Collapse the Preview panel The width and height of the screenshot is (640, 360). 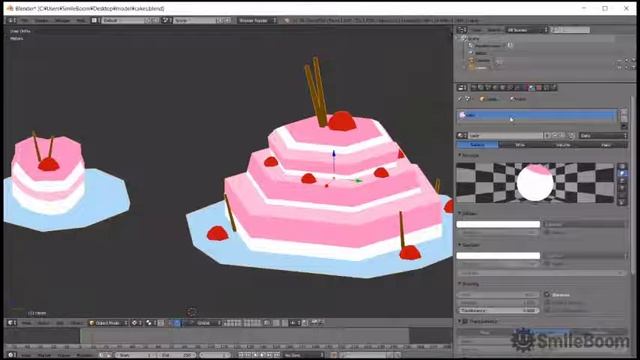click(x=460, y=156)
